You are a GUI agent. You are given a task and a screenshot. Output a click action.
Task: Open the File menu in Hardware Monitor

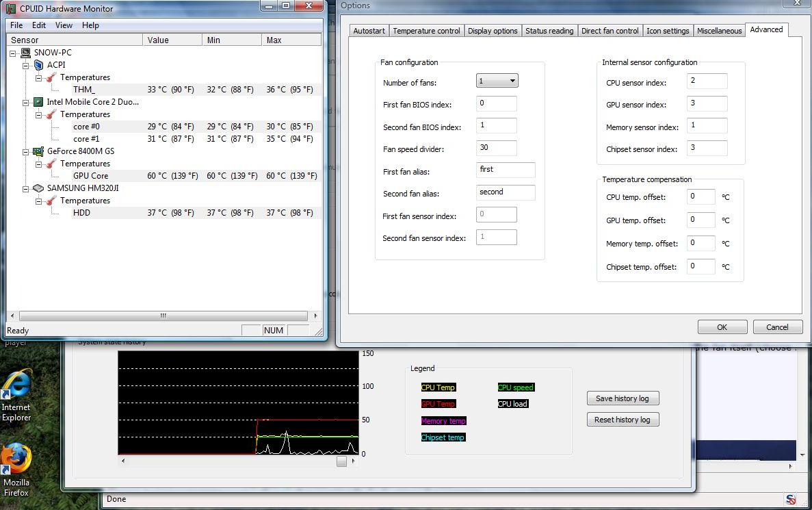point(16,25)
